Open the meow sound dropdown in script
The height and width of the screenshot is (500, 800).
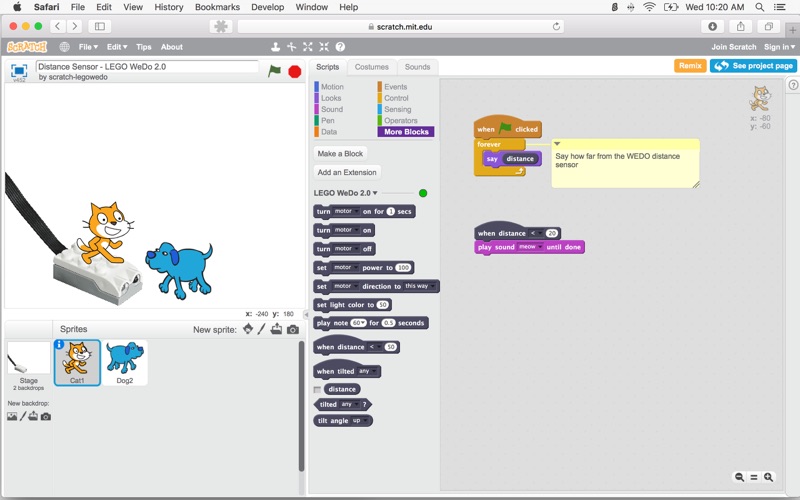tap(530, 247)
